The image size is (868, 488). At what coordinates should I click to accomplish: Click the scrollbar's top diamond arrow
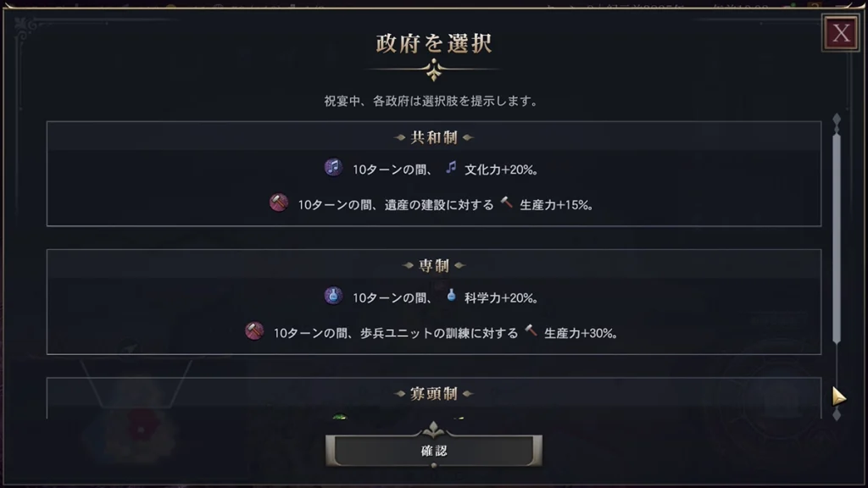(837, 119)
